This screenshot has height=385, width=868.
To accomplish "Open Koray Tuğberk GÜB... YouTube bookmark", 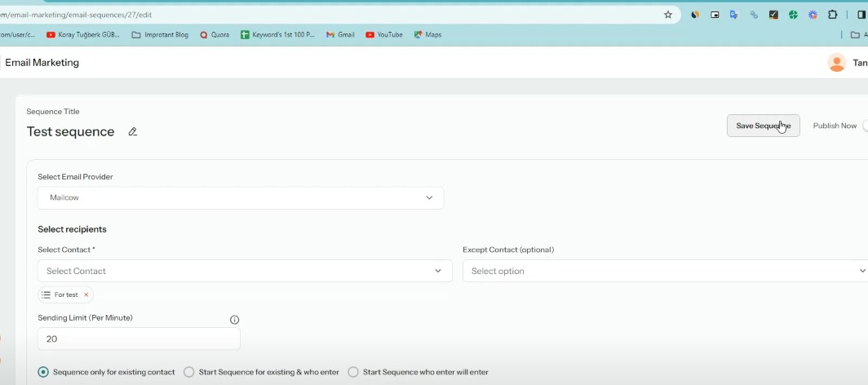I will (x=83, y=35).
